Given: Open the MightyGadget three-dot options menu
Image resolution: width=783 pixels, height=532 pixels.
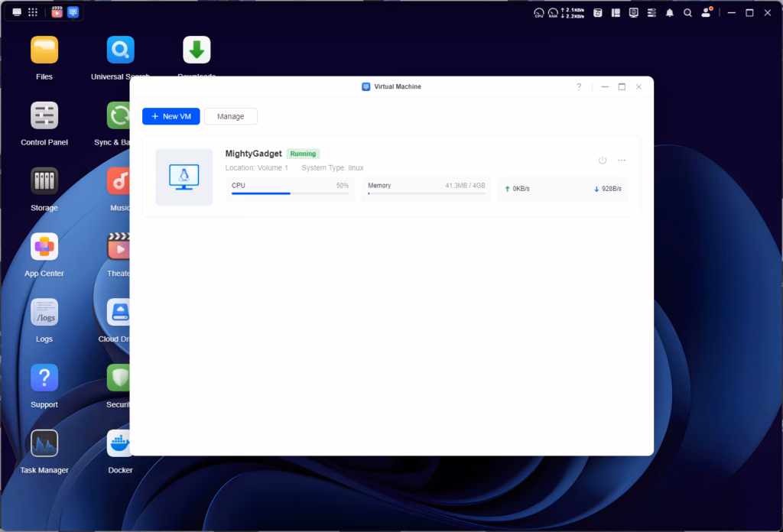Looking at the screenshot, I should [622, 161].
